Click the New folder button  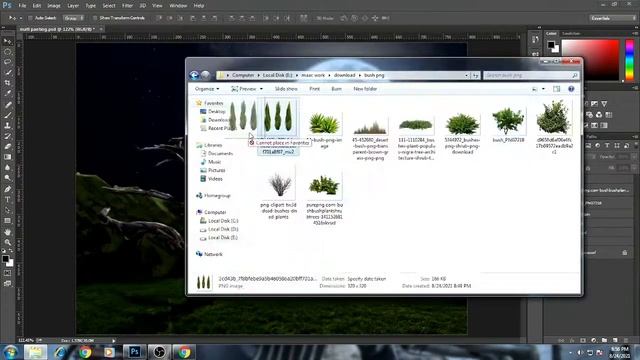pyautogui.click(x=365, y=89)
